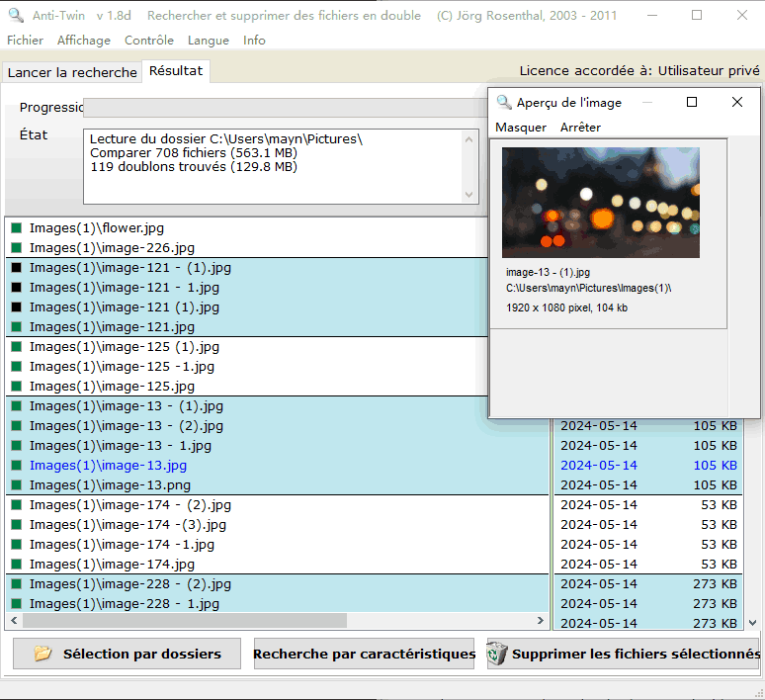Screen dimensions: 765x700
Task: Toggle the black checkbox for image-121 - 1.jpg
Action: (x=17, y=287)
